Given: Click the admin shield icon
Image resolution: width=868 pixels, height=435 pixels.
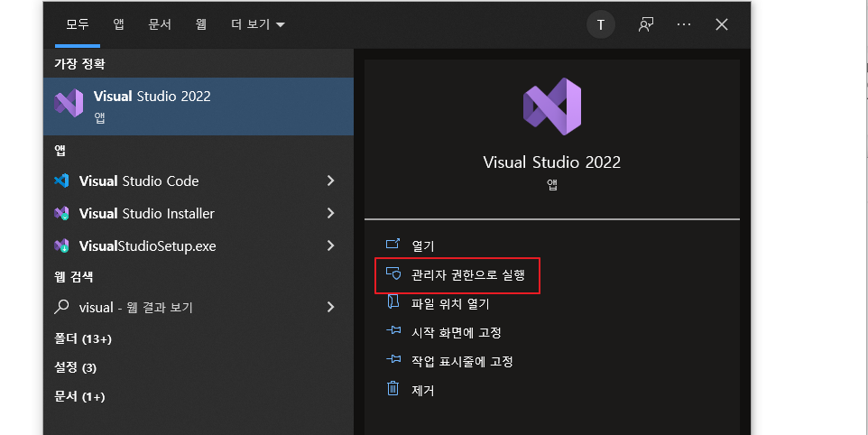Looking at the screenshot, I should [393, 273].
